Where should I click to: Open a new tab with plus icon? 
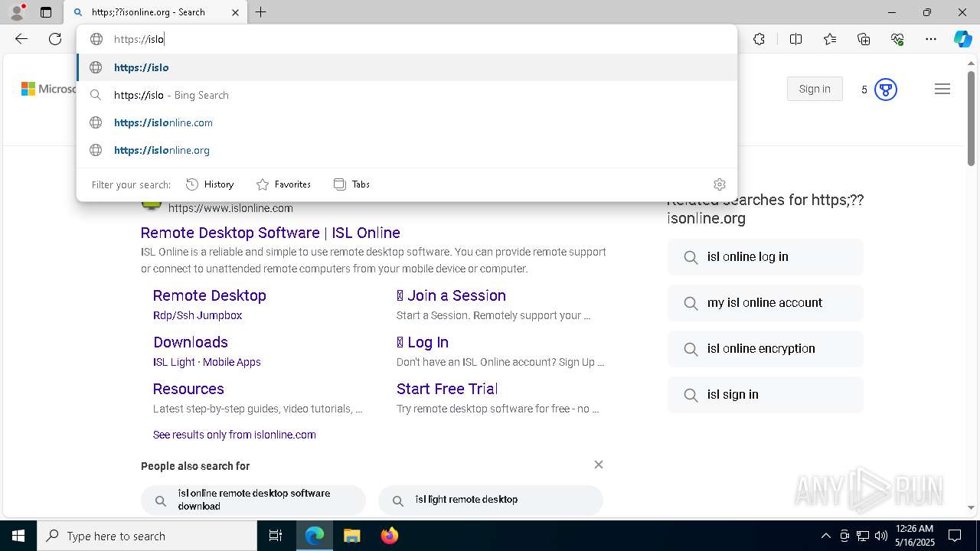[x=261, y=12]
